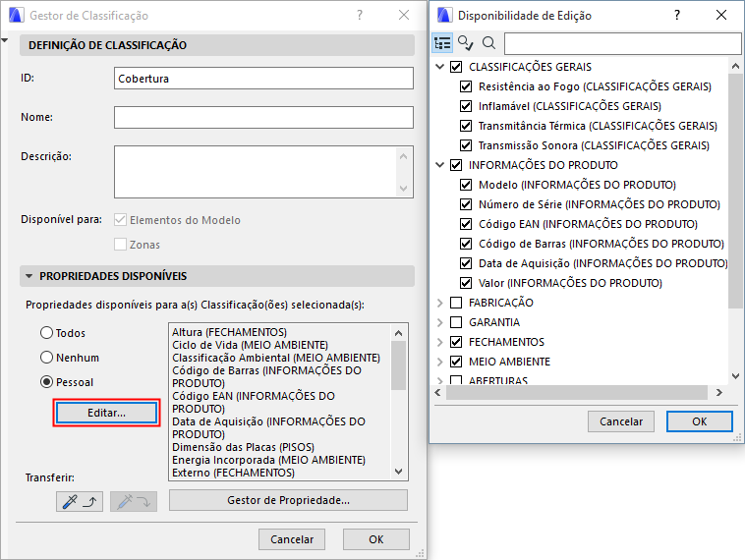Viewport: 745px width, 560px height.
Task: Check the GARANTIA group checkbox
Action: click(456, 322)
